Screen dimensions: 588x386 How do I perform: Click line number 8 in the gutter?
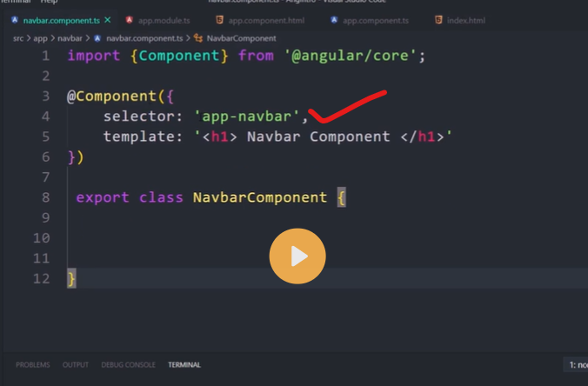click(x=45, y=197)
